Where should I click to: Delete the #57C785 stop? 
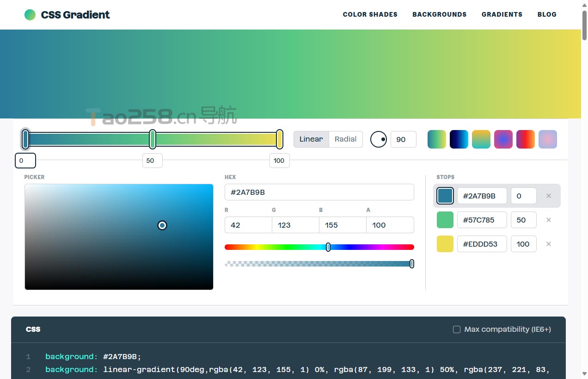(x=549, y=220)
